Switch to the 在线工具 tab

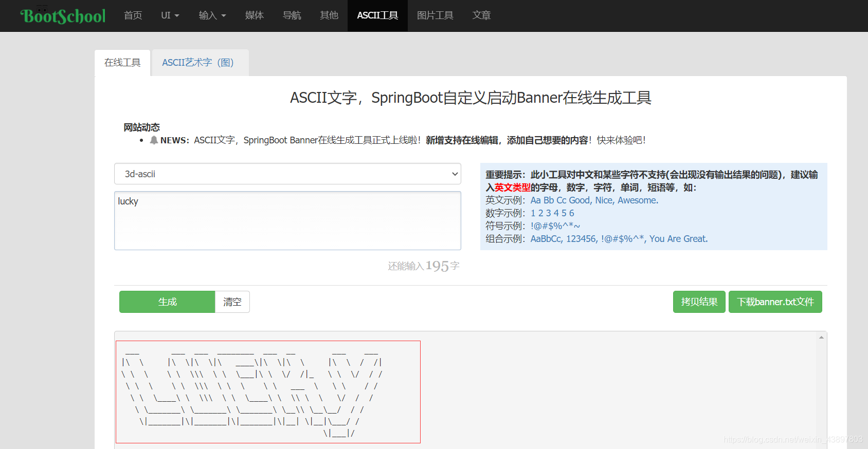pos(122,63)
